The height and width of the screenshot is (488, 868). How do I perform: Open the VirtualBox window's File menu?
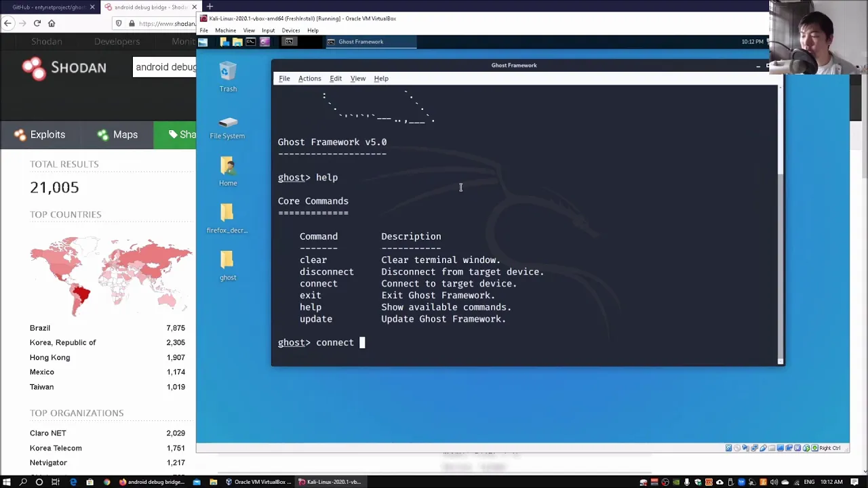(x=203, y=30)
